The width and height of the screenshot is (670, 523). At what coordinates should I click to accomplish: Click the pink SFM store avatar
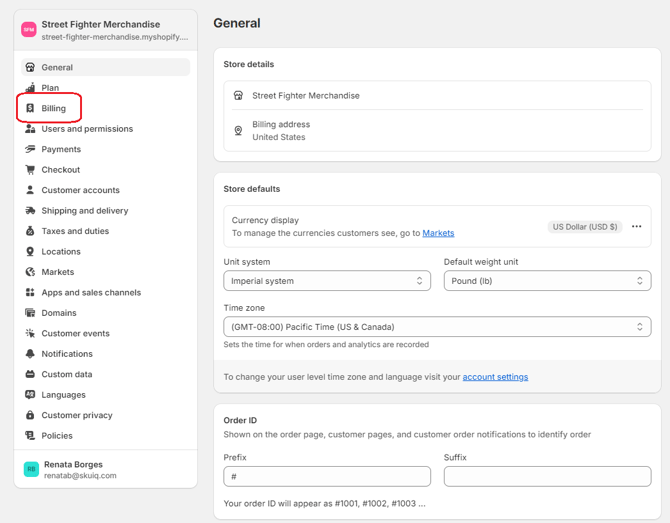click(29, 29)
